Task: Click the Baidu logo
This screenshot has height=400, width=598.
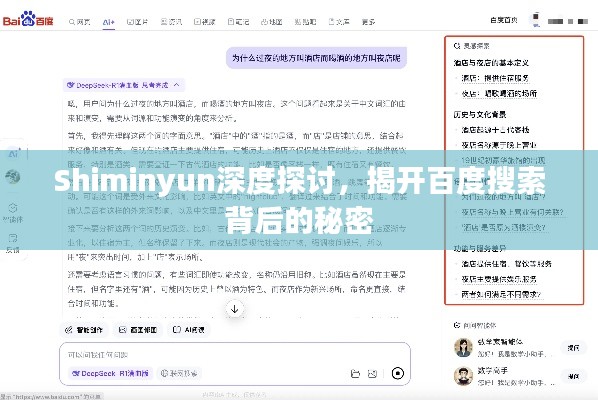Action: click(28, 19)
